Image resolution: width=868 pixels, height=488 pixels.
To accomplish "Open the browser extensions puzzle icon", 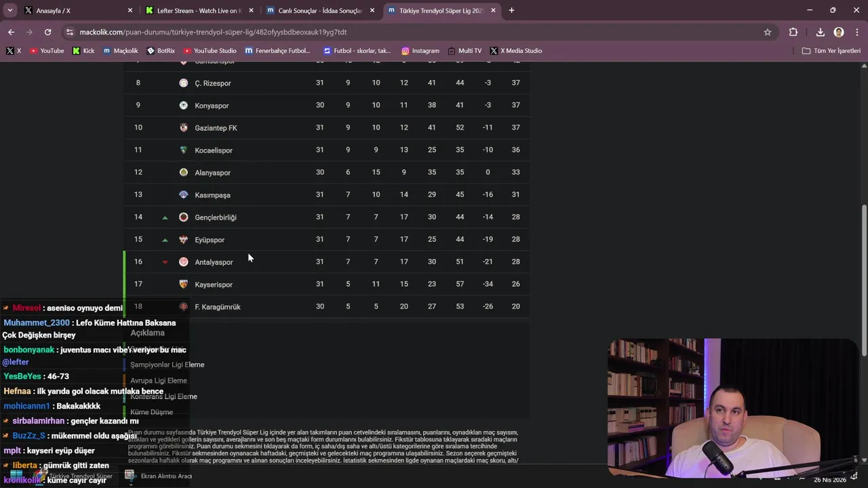I will 793,32.
